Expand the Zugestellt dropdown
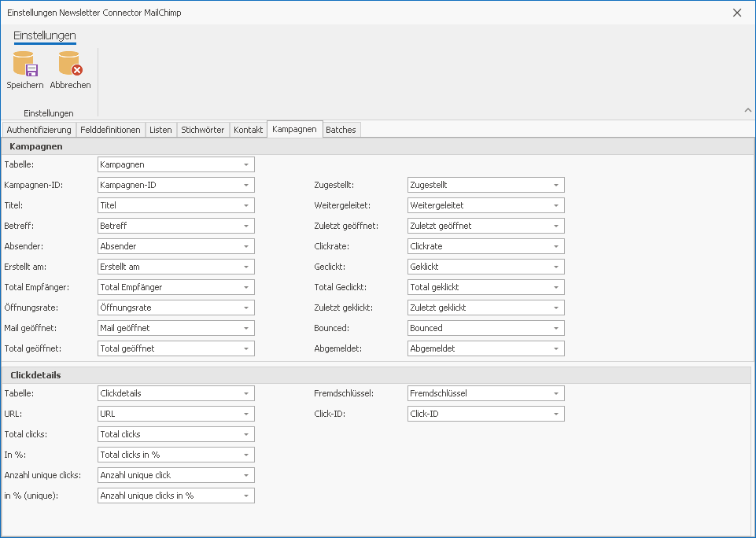The image size is (756, 538). click(x=556, y=186)
